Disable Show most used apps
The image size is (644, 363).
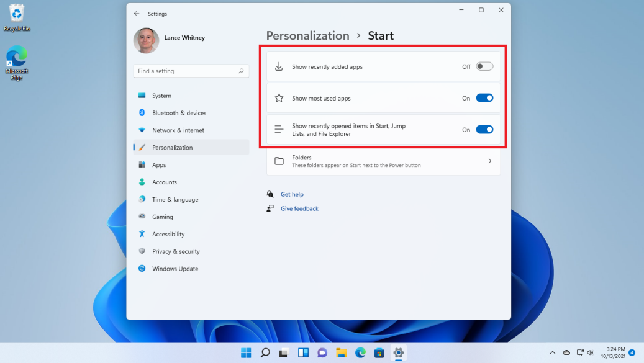point(483,98)
